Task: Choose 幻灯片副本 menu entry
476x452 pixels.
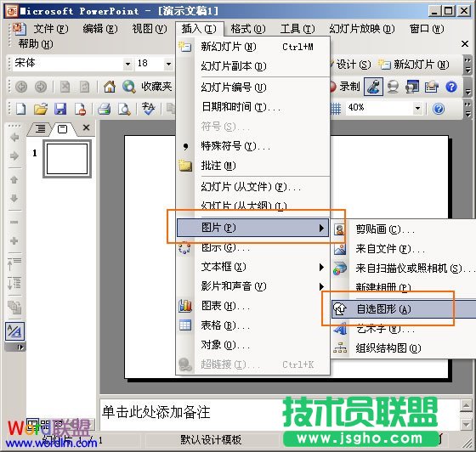Action: coord(252,66)
